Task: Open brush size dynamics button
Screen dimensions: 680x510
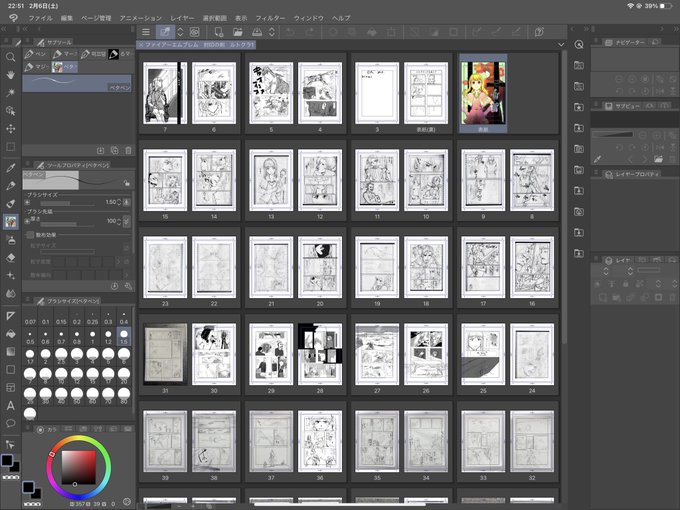Action: click(x=127, y=202)
